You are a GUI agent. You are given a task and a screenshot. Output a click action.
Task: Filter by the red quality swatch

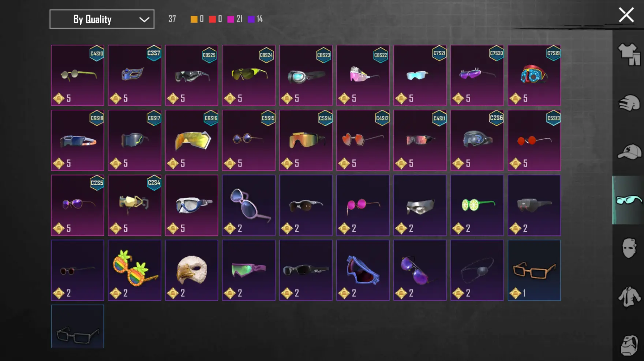pos(212,19)
